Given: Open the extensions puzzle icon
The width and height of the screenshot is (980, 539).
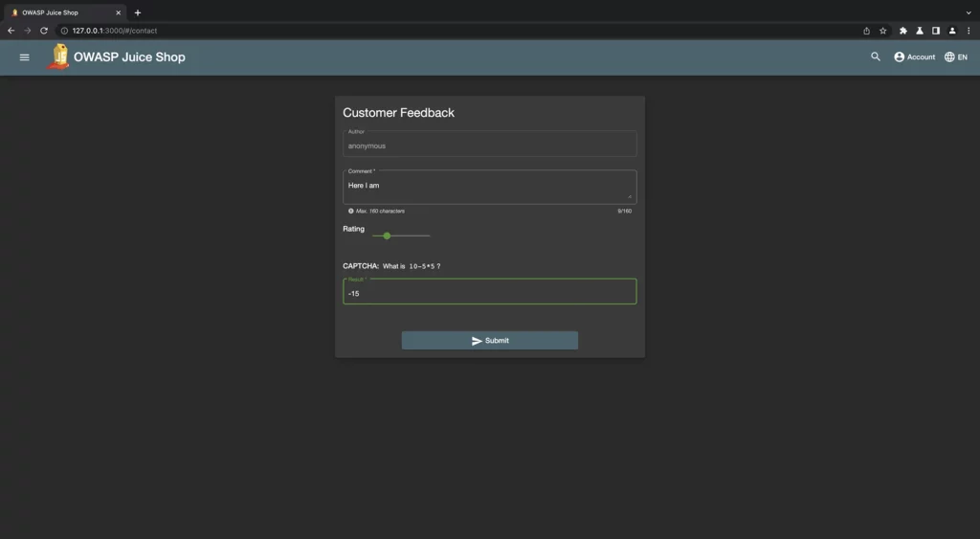Looking at the screenshot, I should click(x=903, y=30).
